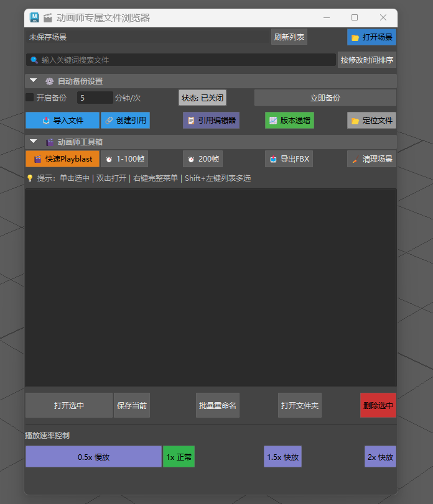Start 快速Playblast
Screen dimensions: 433x504
tap(62, 159)
